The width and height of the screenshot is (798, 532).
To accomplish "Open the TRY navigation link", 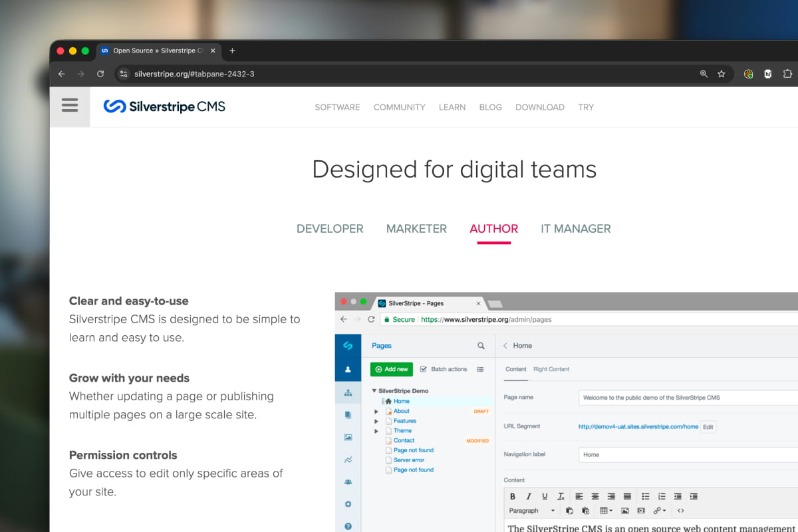I will click(586, 107).
